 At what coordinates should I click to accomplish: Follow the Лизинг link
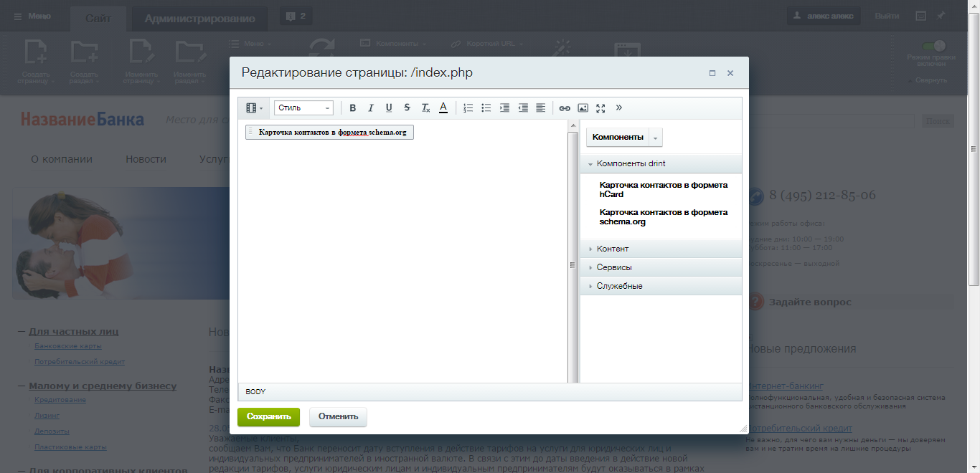pos(47,416)
